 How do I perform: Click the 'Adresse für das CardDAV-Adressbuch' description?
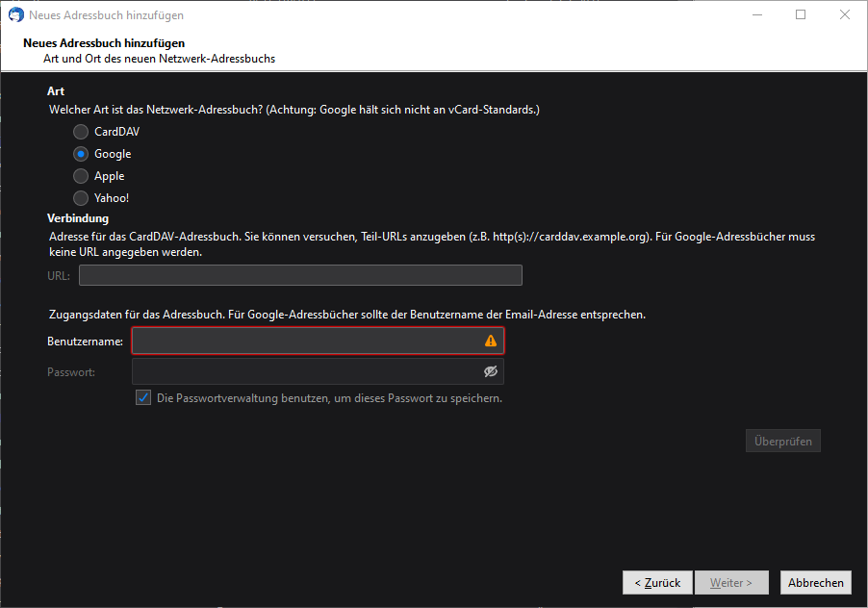click(x=432, y=244)
